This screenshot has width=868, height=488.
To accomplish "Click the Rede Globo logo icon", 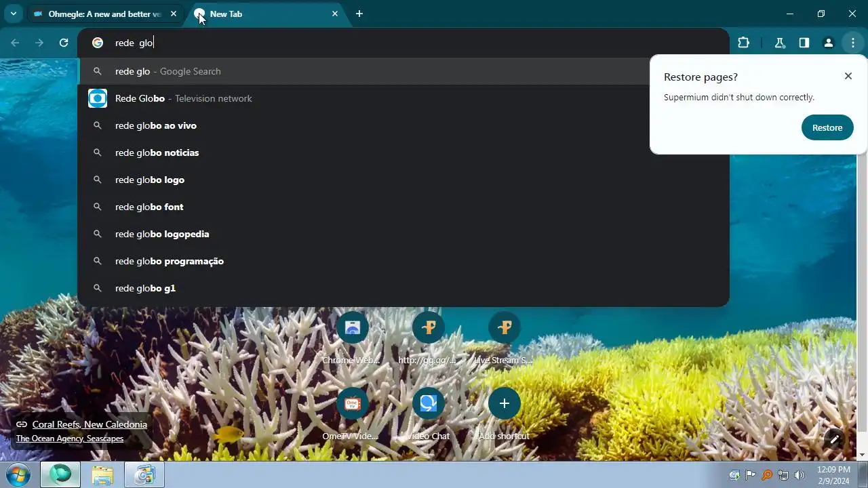I will pyautogui.click(x=98, y=98).
